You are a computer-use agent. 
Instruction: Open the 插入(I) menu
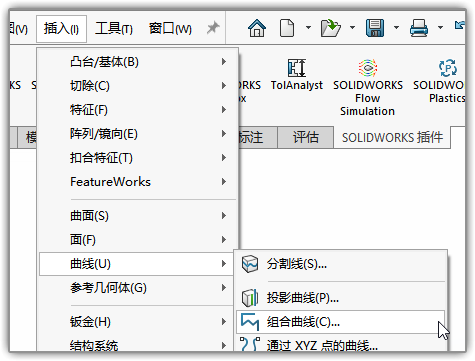[61, 29]
